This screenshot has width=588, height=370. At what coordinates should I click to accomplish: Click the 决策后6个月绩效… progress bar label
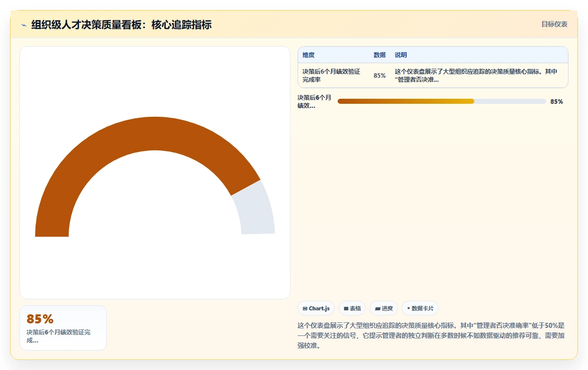314,102
